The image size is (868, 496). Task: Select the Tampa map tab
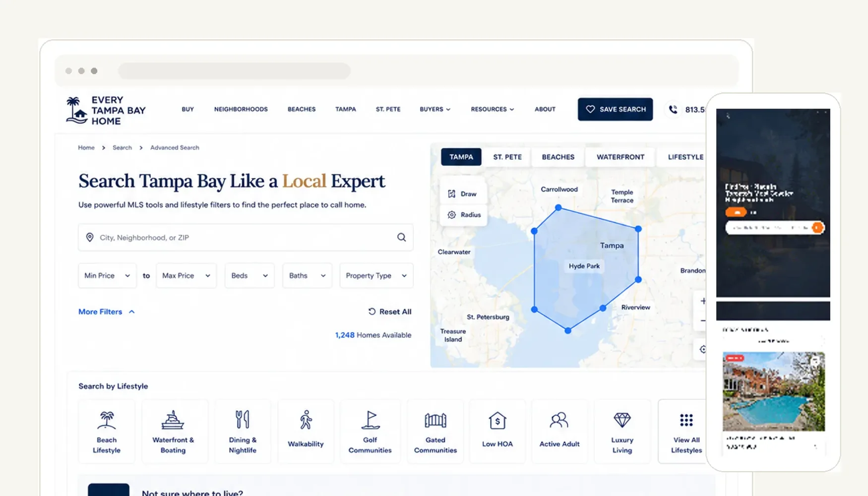[x=461, y=157]
